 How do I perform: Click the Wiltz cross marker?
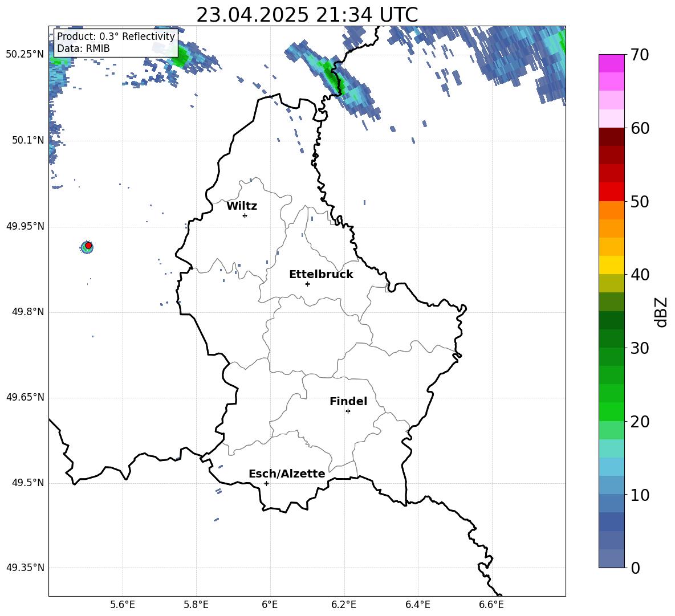click(x=245, y=215)
